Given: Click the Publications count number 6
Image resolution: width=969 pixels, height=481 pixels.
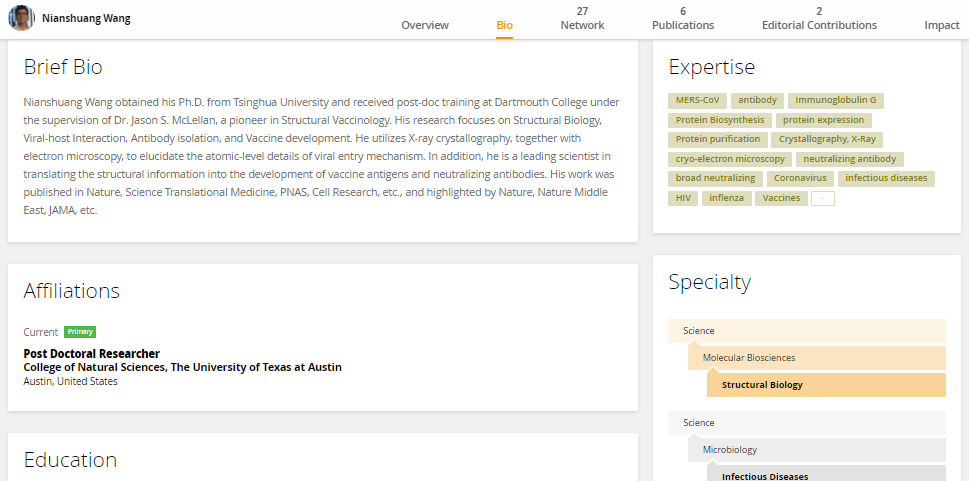Looking at the screenshot, I should pyautogui.click(x=683, y=11).
